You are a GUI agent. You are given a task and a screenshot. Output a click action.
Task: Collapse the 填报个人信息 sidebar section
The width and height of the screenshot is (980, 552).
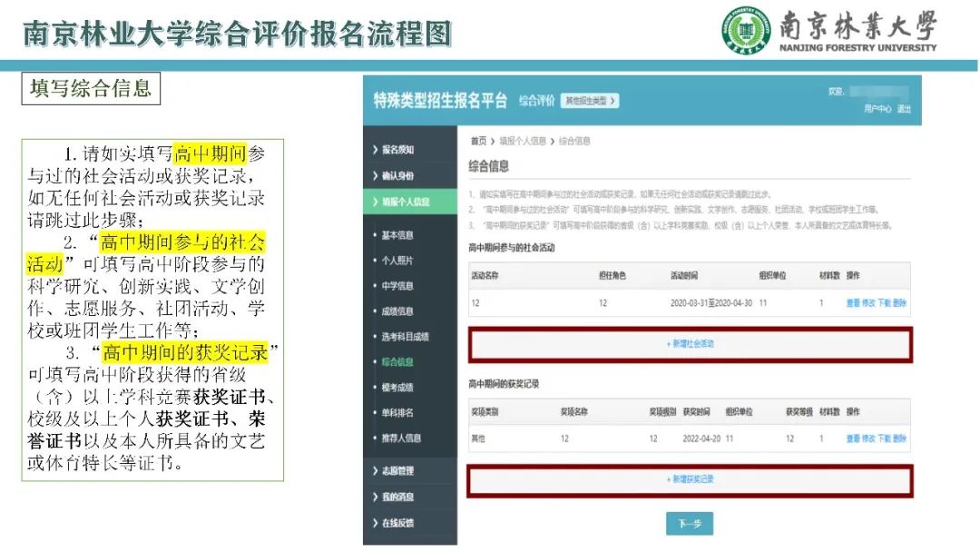click(x=405, y=202)
